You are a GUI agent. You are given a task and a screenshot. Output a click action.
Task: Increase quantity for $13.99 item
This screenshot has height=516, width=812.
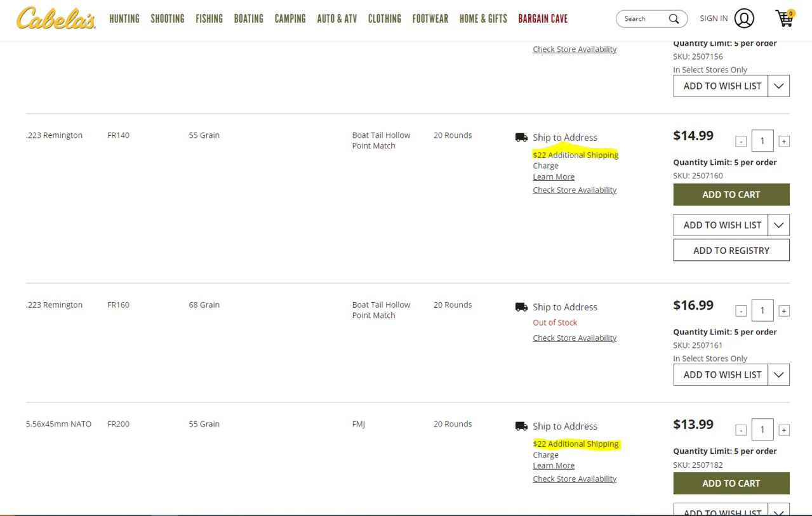coord(784,430)
